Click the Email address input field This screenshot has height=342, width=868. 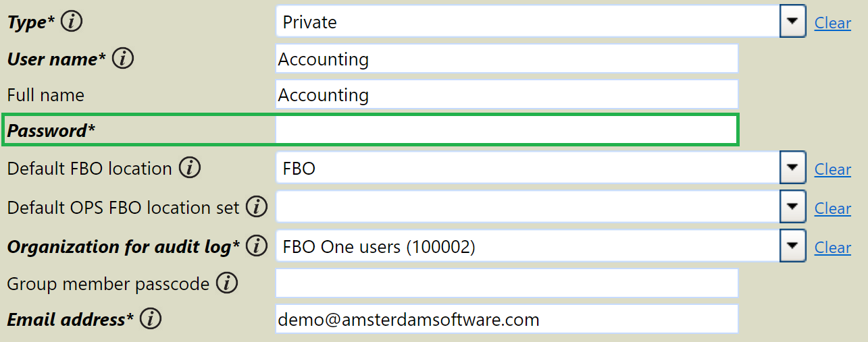click(507, 319)
